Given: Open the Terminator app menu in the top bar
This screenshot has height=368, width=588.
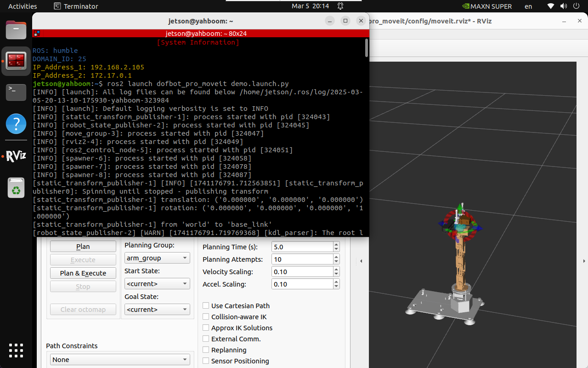Looking at the screenshot, I should pyautogui.click(x=76, y=6).
